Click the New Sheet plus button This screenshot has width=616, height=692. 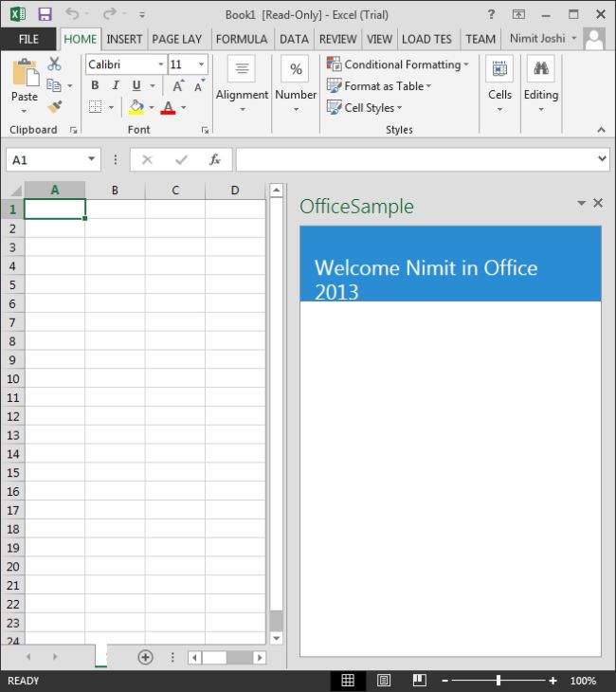pyautogui.click(x=146, y=657)
